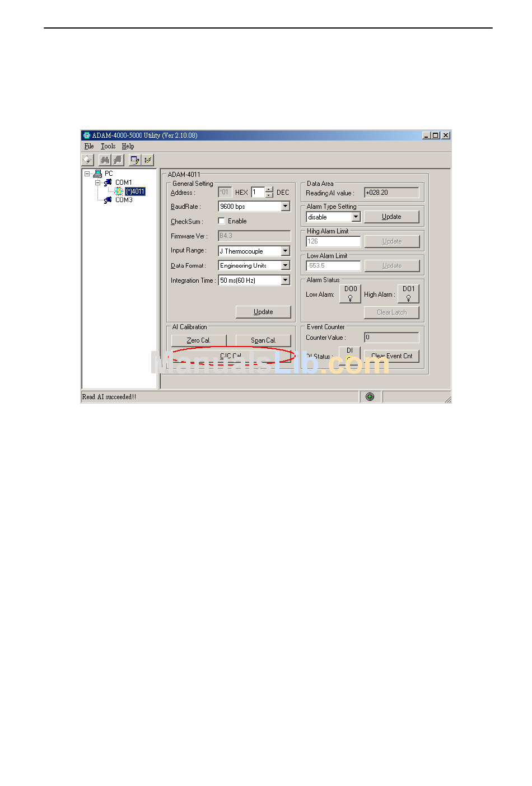Open the Input Range dropdown
Viewport: 532px width, 786px height.
coord(286,251)
